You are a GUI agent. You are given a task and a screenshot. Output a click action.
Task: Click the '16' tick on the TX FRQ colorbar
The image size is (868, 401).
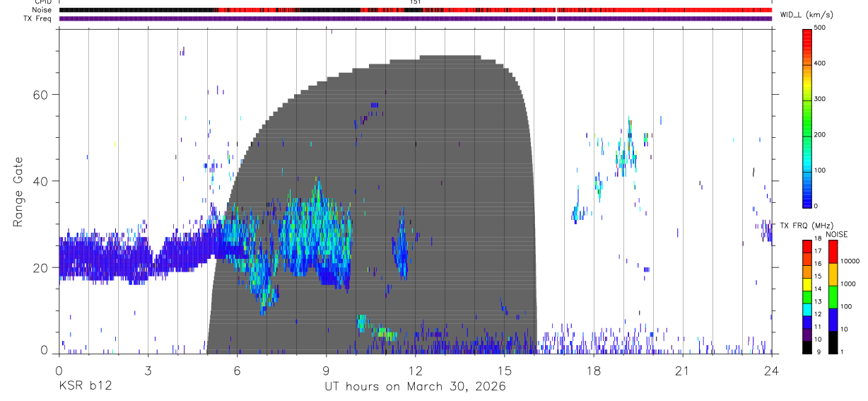[x=819, y=264]
